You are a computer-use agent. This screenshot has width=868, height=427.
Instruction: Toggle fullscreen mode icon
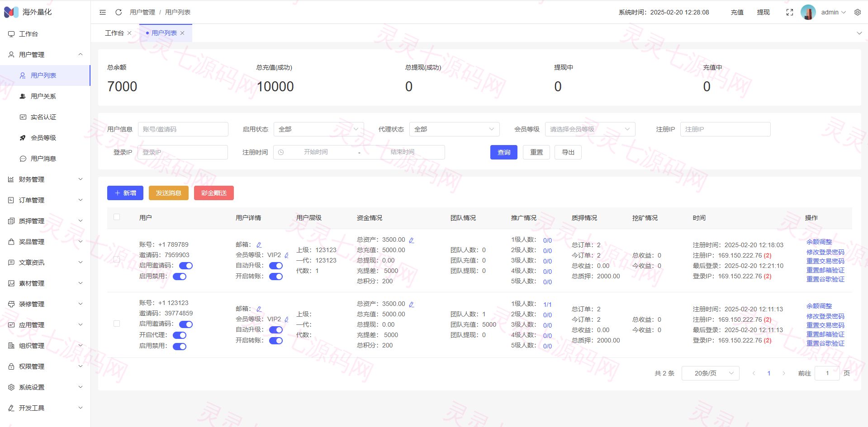tap(790, 12)
